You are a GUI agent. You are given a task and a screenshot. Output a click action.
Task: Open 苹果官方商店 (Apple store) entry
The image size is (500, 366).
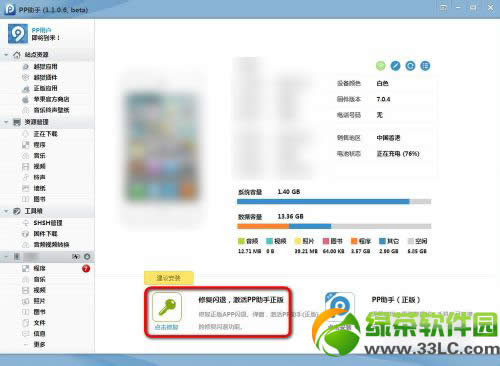coord(51,99)
